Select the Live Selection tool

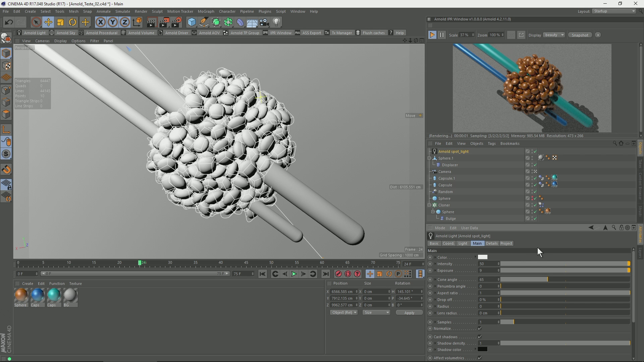pos(36,22)
